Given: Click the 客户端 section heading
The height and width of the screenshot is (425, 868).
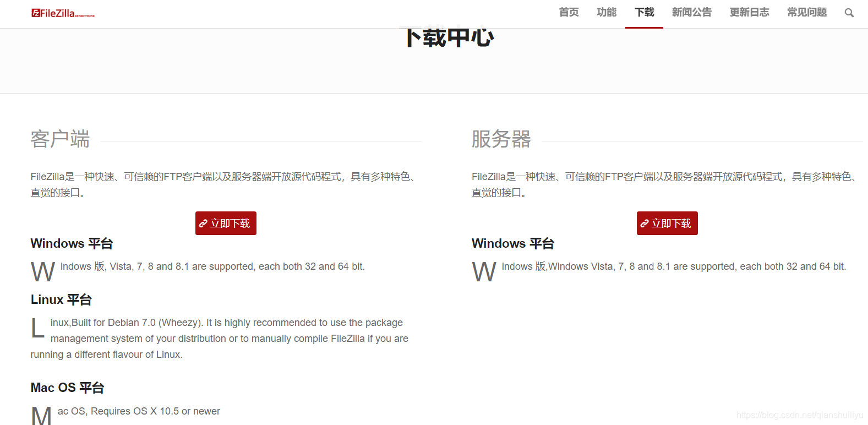Looking at the screenshot, I should [60, 139].
